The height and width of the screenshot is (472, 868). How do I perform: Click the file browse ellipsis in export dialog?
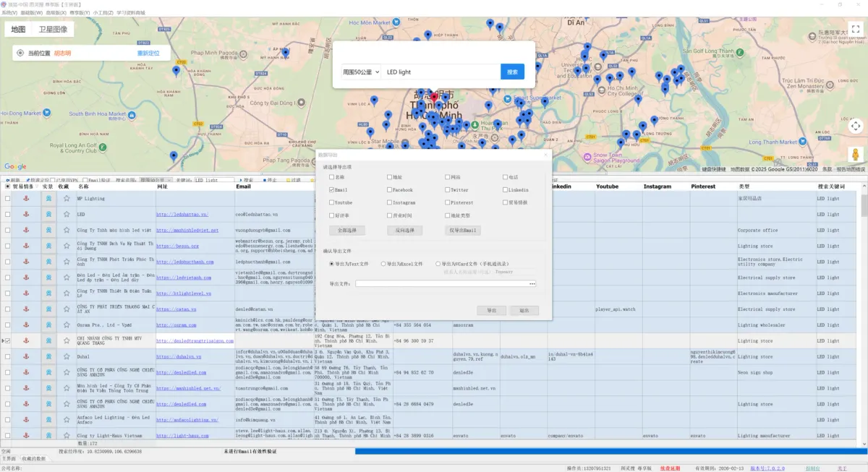click(x=532, y=283)
